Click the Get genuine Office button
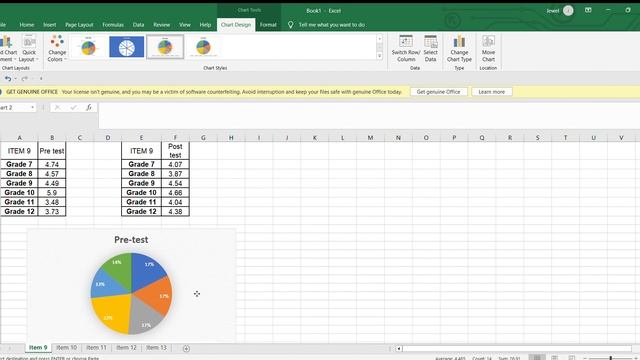Viewport: 640px width, 360px height. (x=438, y=92)
